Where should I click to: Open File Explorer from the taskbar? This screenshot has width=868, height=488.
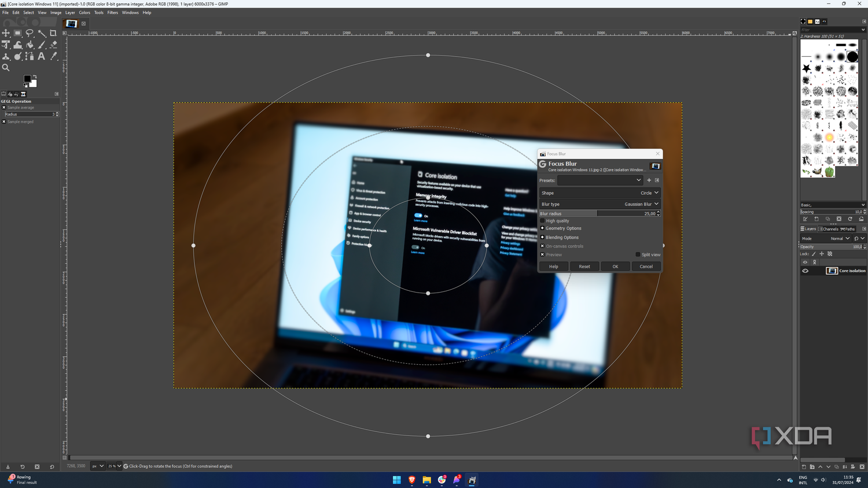click(427, 480)
